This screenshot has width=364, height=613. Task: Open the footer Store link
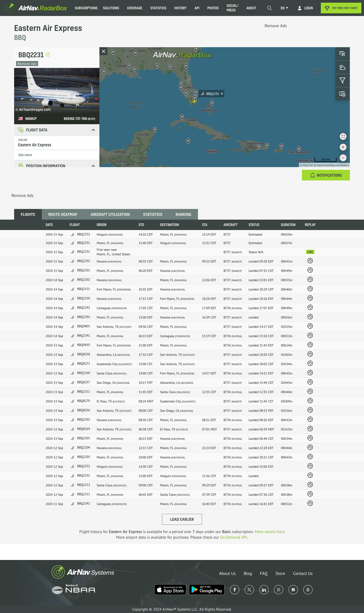click(x=280, y=574)
